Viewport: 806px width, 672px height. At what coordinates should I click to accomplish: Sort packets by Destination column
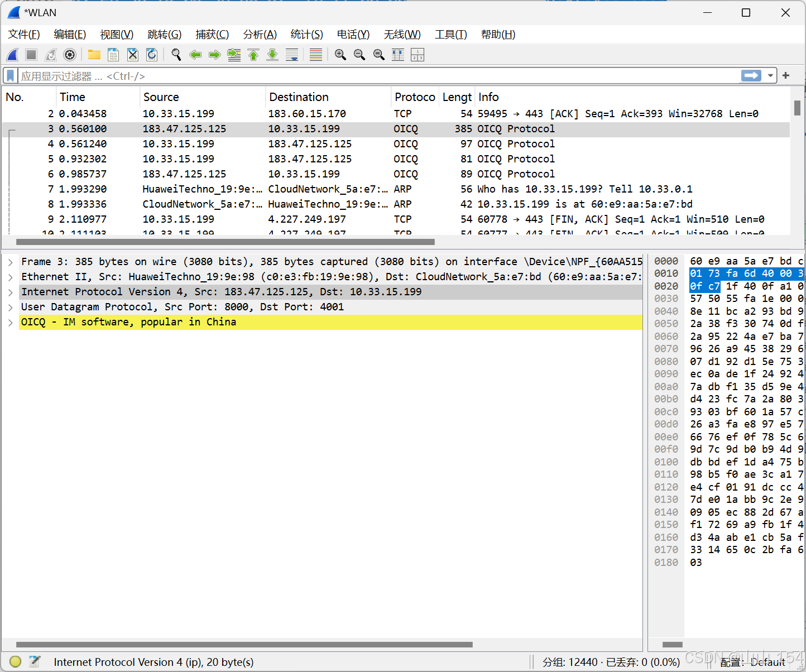click(x=328, y=97)
